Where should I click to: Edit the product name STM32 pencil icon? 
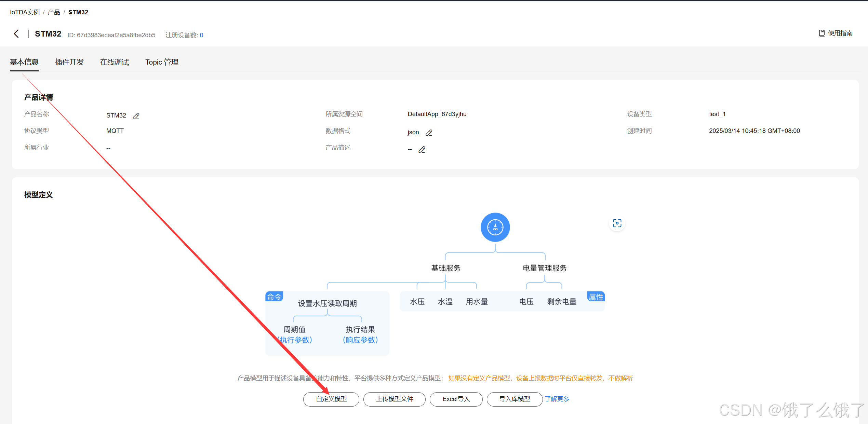(136, 116)
